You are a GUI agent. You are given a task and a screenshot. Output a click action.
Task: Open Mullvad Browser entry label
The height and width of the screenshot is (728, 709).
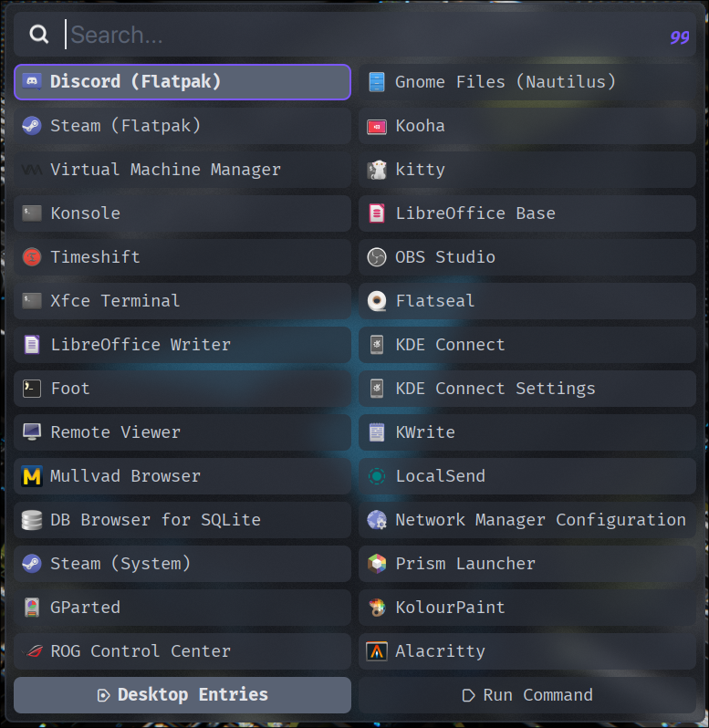click(x=125, y=476)
